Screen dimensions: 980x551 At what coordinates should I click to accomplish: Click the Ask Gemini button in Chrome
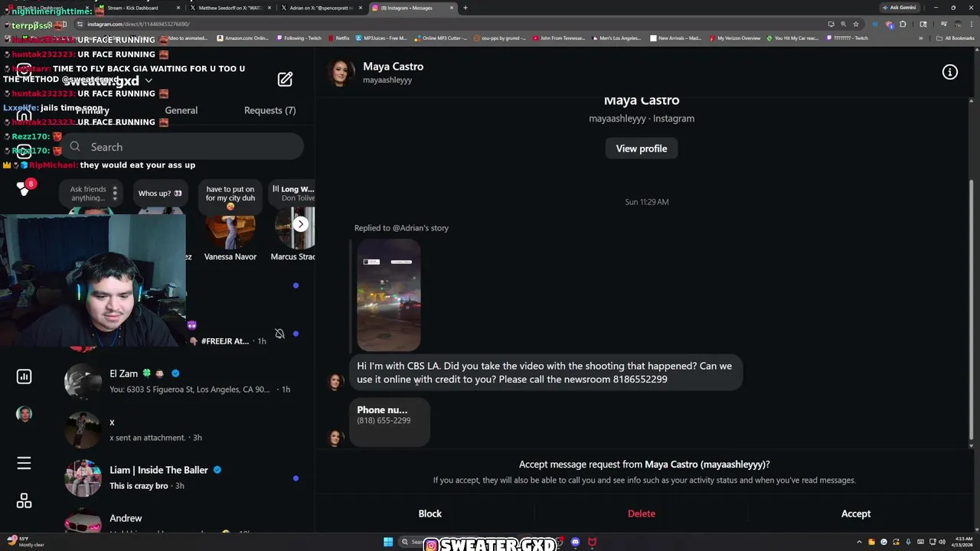click(899, 8)
